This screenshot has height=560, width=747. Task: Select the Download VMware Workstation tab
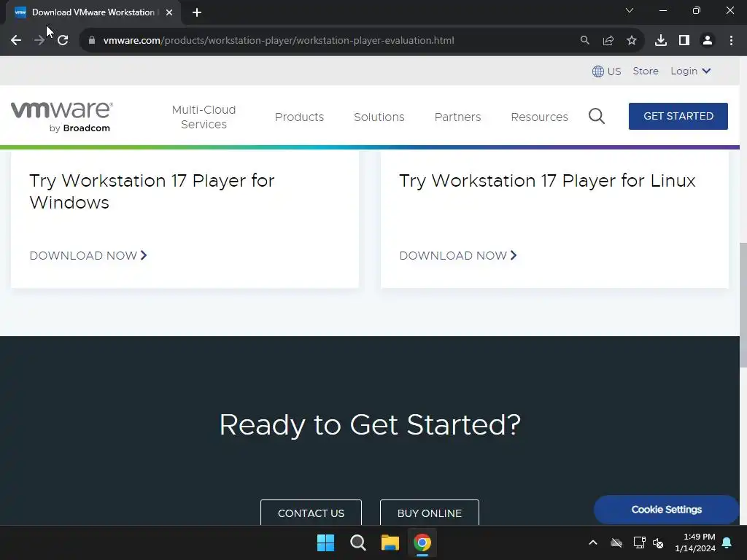pos(93,12)
